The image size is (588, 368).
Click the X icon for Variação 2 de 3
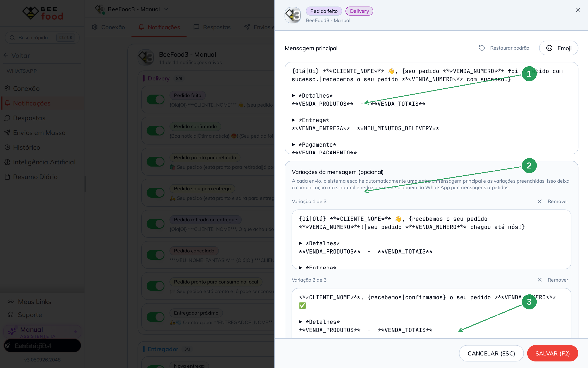click(x=540, y=280)
